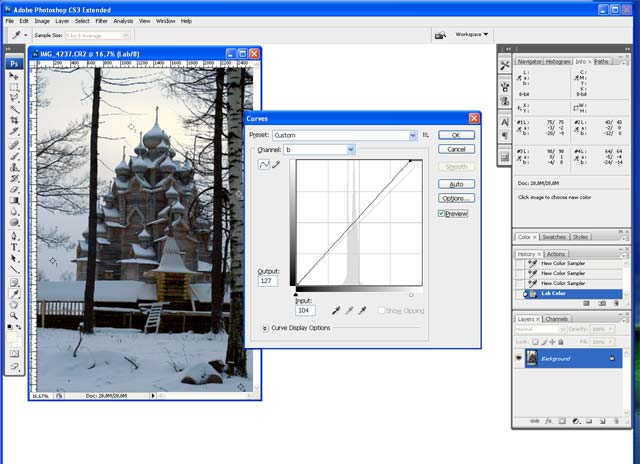The height and width of the screenshot is (464, 640).
Task: Choose the draw-curve pencil icon
Action: (277, 164)
